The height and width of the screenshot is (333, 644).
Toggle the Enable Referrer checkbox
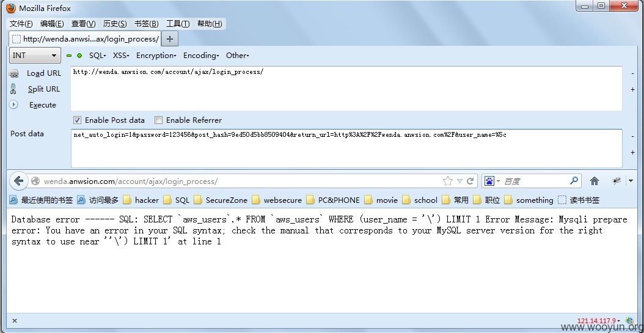[x=158, y=120]
